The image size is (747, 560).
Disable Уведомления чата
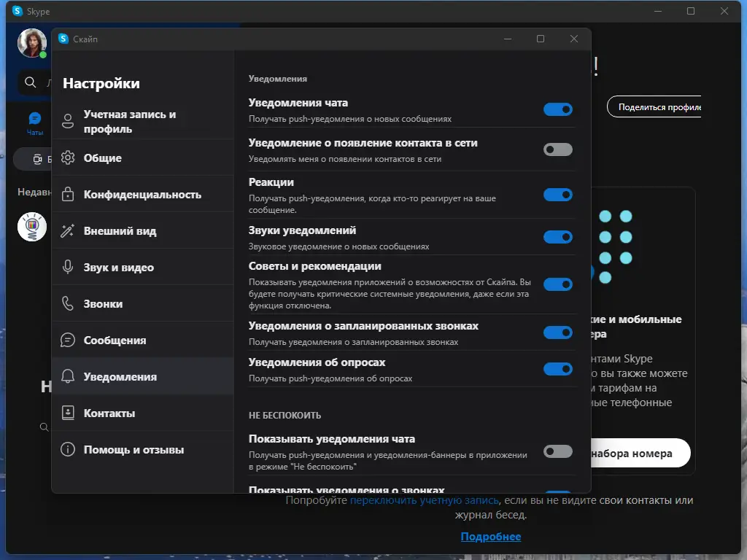click(x=557, y=109)
